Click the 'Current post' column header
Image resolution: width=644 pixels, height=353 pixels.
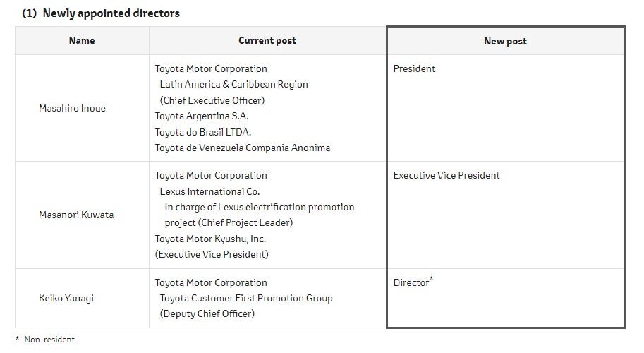[267, 40]
